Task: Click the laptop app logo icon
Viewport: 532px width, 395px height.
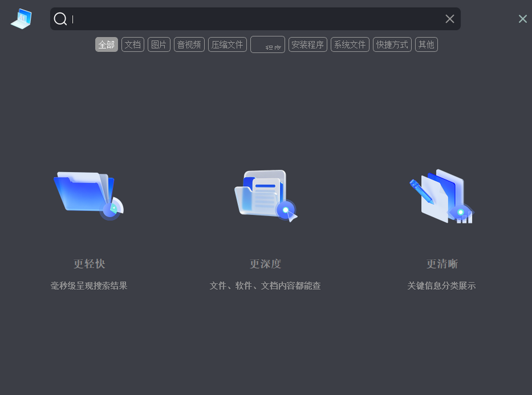Action: (x=21, y=19)
